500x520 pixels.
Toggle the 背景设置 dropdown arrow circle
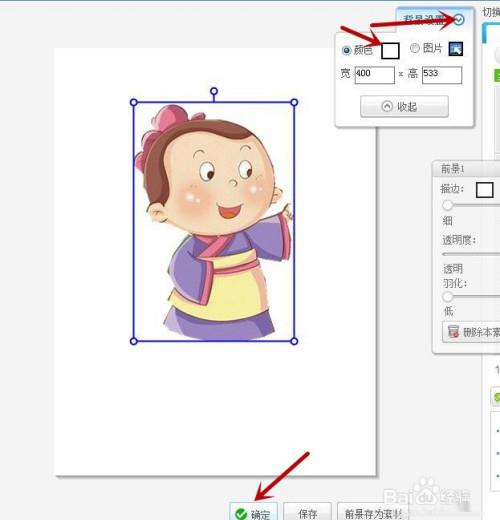coord(459,20)
